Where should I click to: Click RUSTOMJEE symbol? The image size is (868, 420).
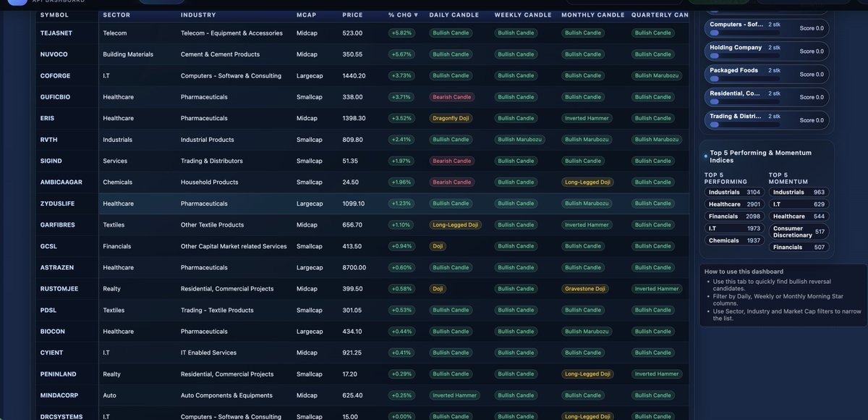[x=59, y=289]
